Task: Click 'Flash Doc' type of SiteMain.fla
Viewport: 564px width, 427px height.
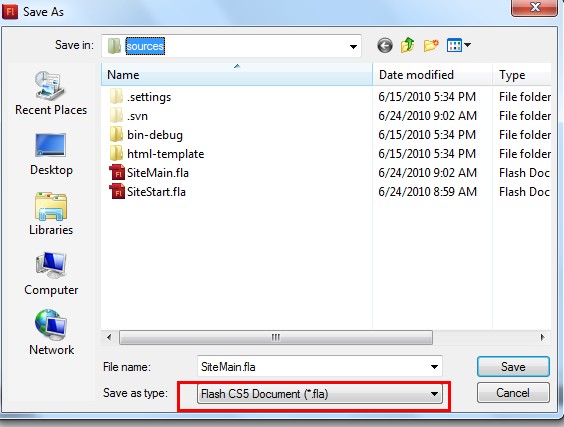Action: coord(524,173)
